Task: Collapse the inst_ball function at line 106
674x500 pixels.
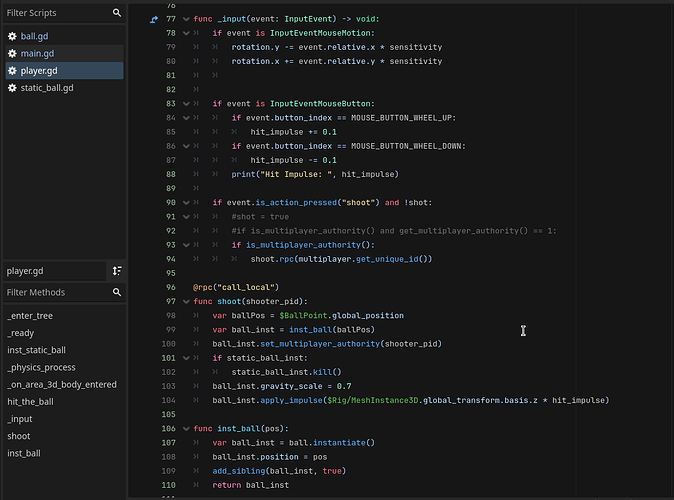Action: click(x=186, y=429)
